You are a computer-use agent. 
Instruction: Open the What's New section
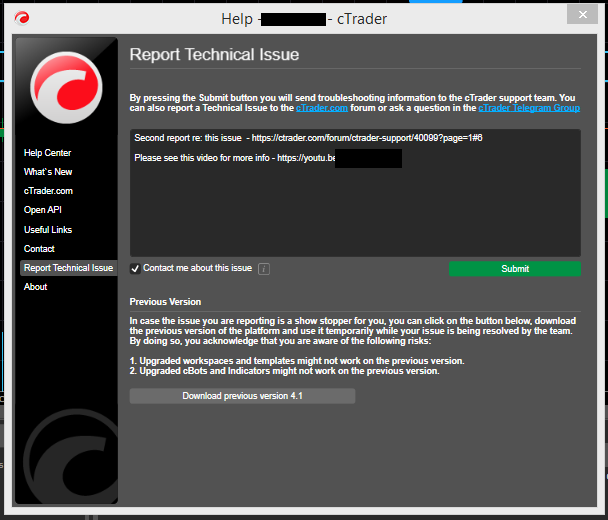pyautogui.click(x=48, y=172)
